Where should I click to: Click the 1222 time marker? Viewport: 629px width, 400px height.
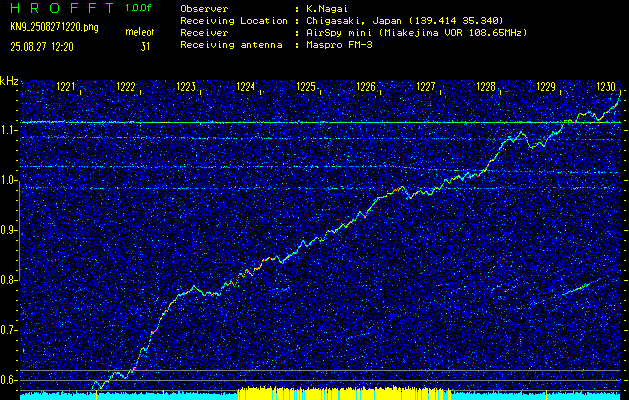click(x=126, y=86)
